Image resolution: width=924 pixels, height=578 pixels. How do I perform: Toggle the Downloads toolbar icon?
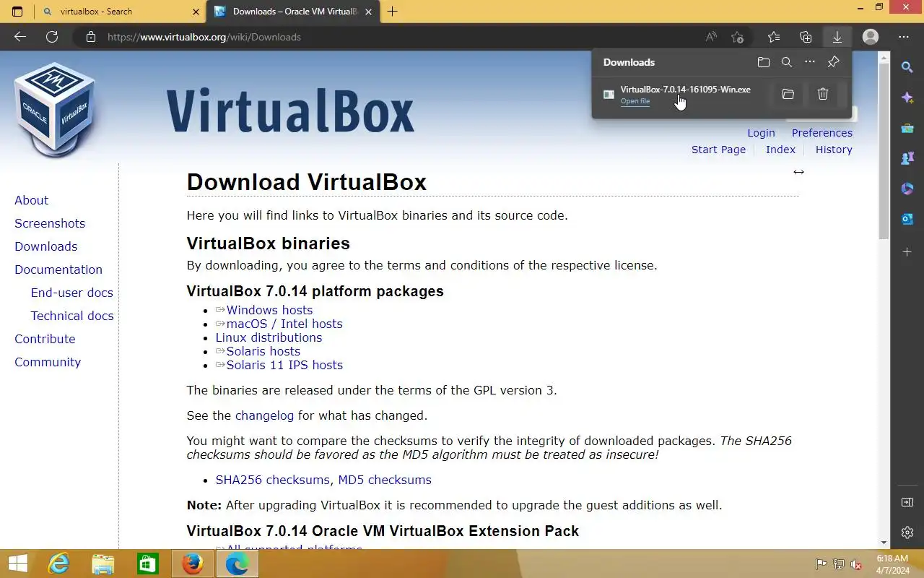pyautogui.click(x=837, y=37)
